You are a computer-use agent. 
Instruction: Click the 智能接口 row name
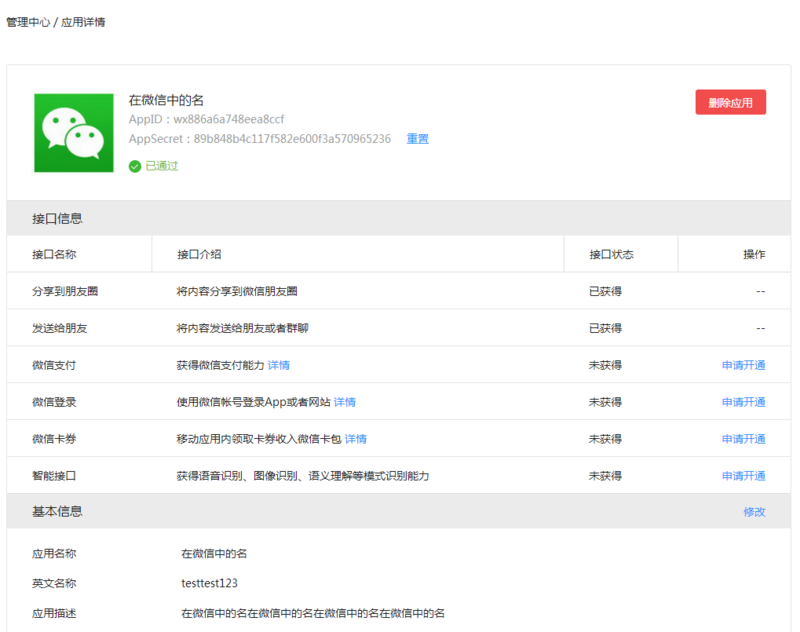point(54,476)
